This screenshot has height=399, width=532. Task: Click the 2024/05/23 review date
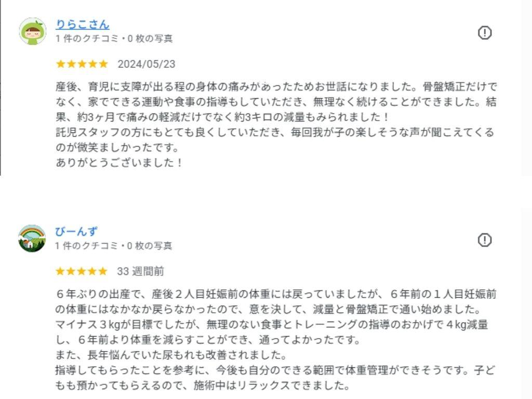[x=147, y=64]
